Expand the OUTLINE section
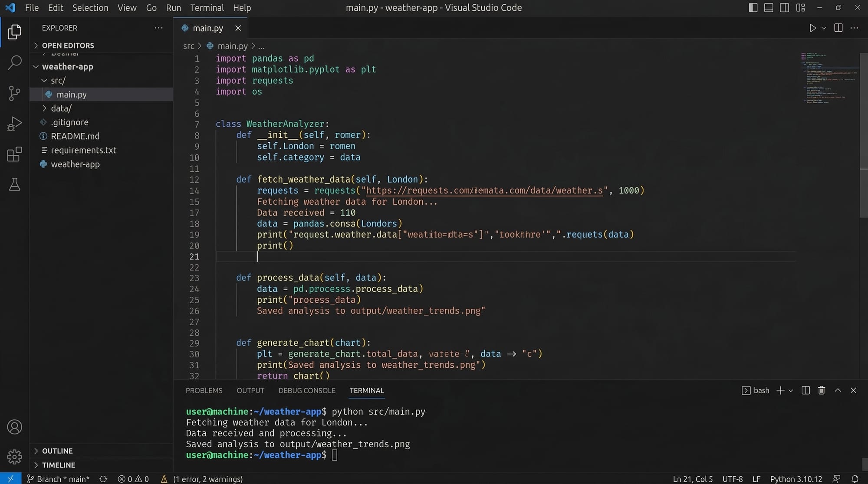The height and width of the screenshot is (484, 868). (57, 451)
